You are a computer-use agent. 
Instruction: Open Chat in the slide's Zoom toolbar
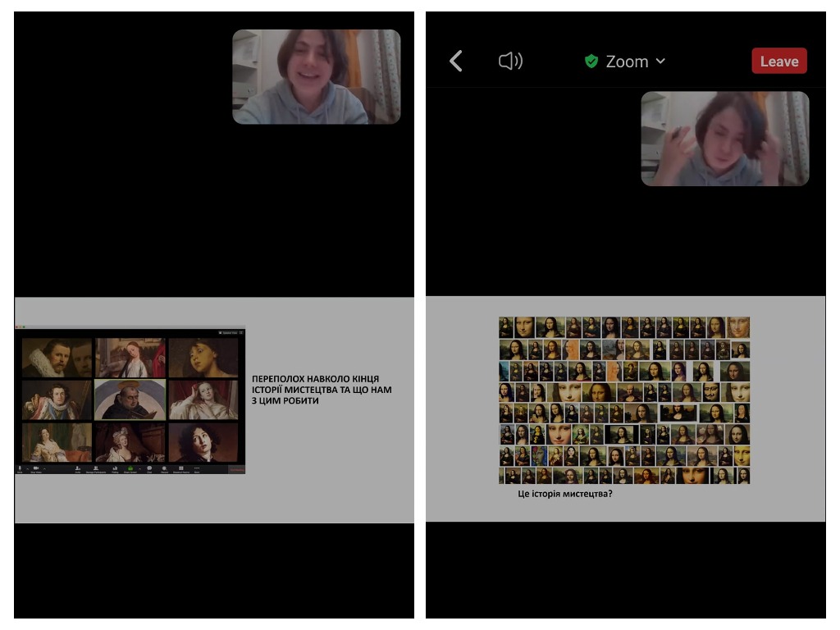pyautogui.click(x=149, y=468)
